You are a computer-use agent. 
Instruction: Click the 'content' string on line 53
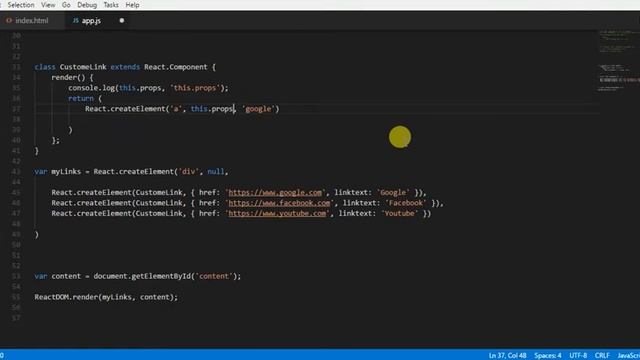(214, 276)
